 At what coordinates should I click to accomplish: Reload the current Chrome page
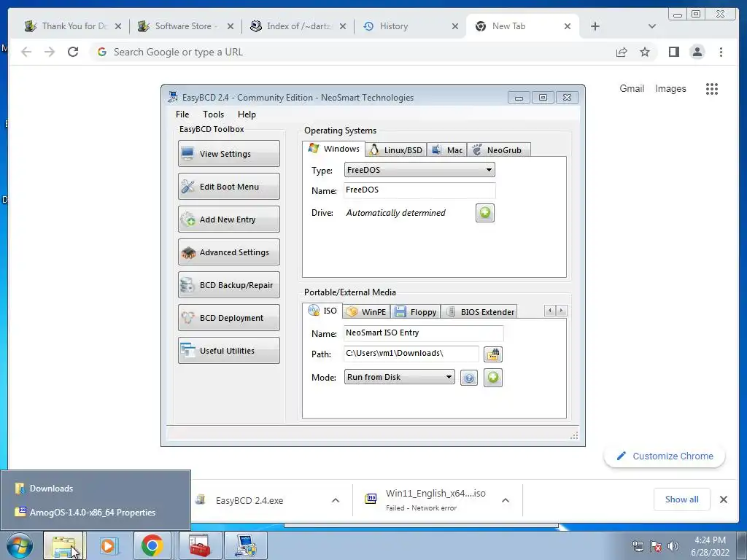point(73,52)
